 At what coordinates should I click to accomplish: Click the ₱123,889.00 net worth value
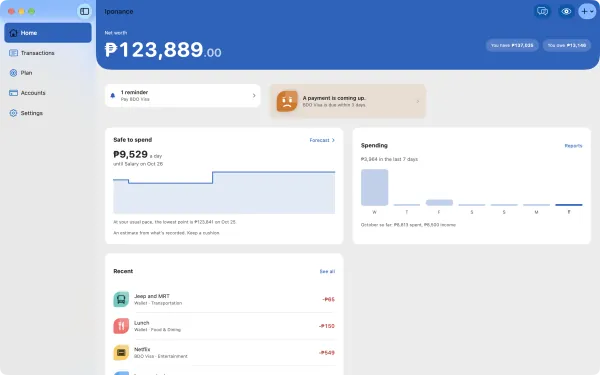pyautogui.click(x=163, y=50)
